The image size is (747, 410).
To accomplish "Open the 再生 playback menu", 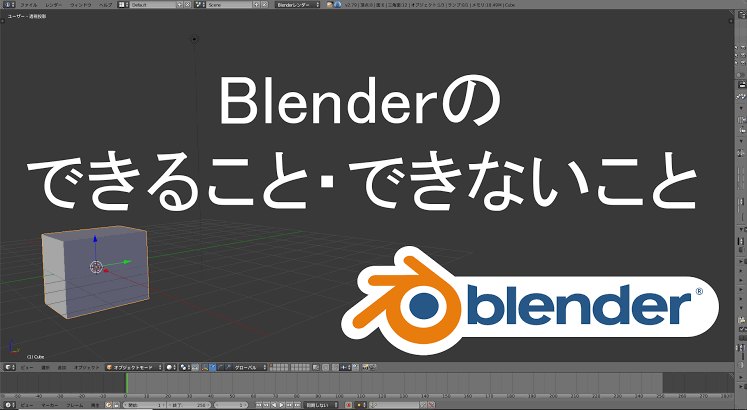I will [x=95, y=405].
